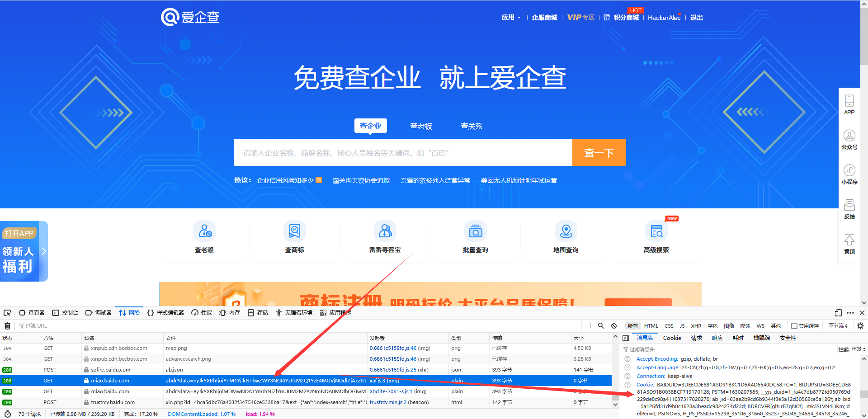The image size is (868, 419).
Task: Click the gift icon beside 积分商城
Action: (x=607, y=17)
